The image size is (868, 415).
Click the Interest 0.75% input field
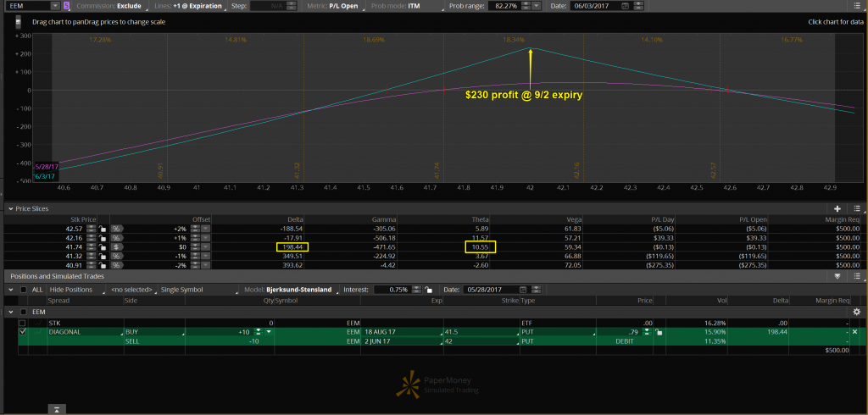click(x=392, y=290)
